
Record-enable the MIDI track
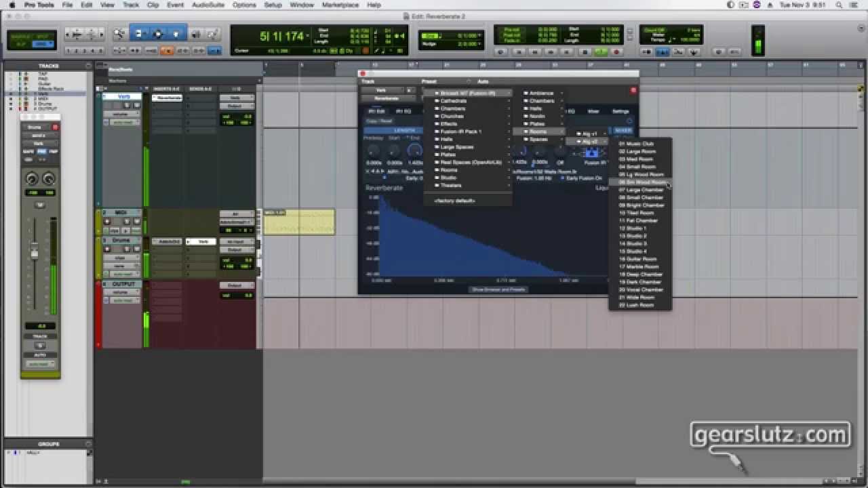[108, 221]
